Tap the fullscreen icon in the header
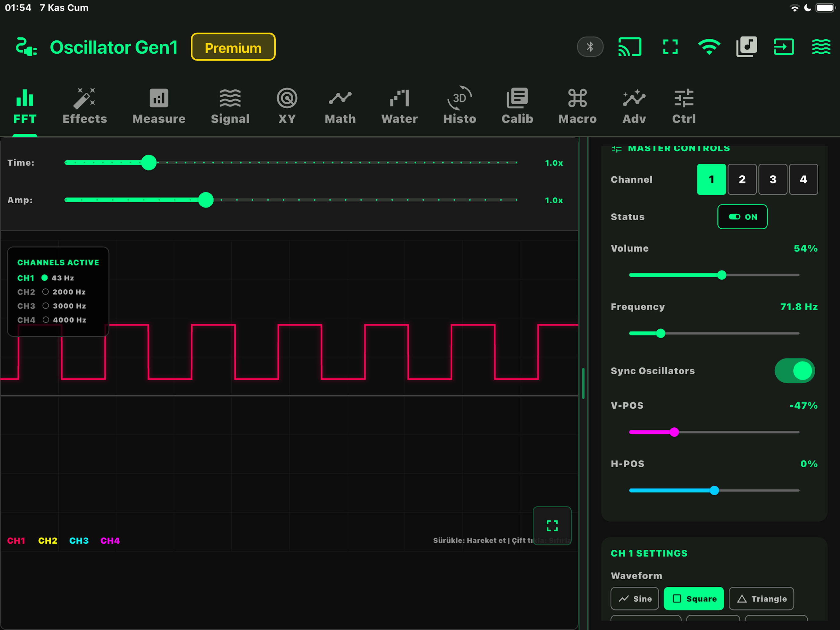Screen dimensions: 840x630 click(670, 47)
